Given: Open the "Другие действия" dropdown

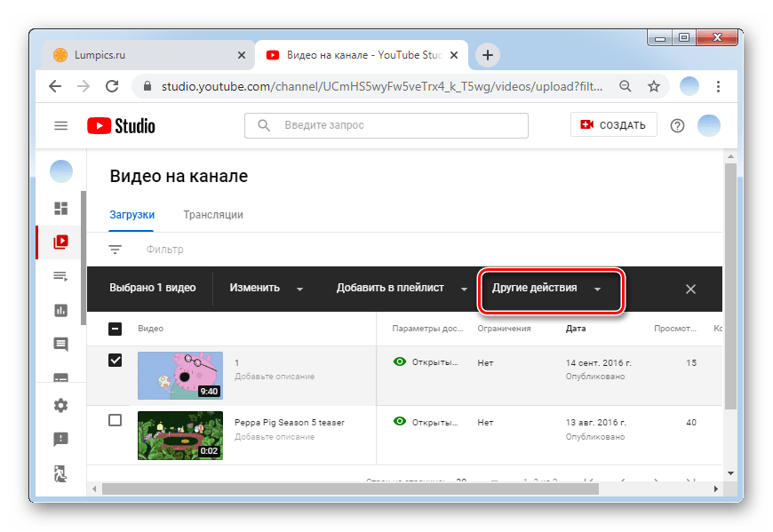Looking at the screenshot, I should point(547,289).
